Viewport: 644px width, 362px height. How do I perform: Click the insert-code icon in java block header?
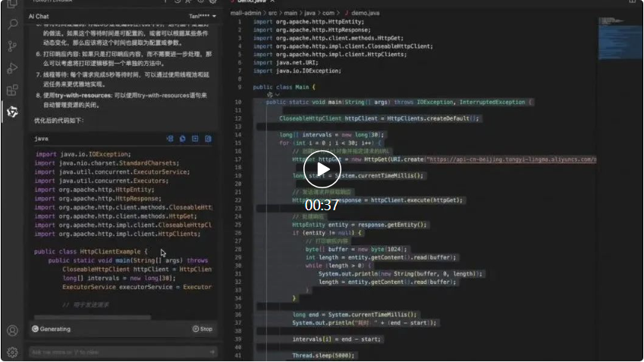[170, 138]
